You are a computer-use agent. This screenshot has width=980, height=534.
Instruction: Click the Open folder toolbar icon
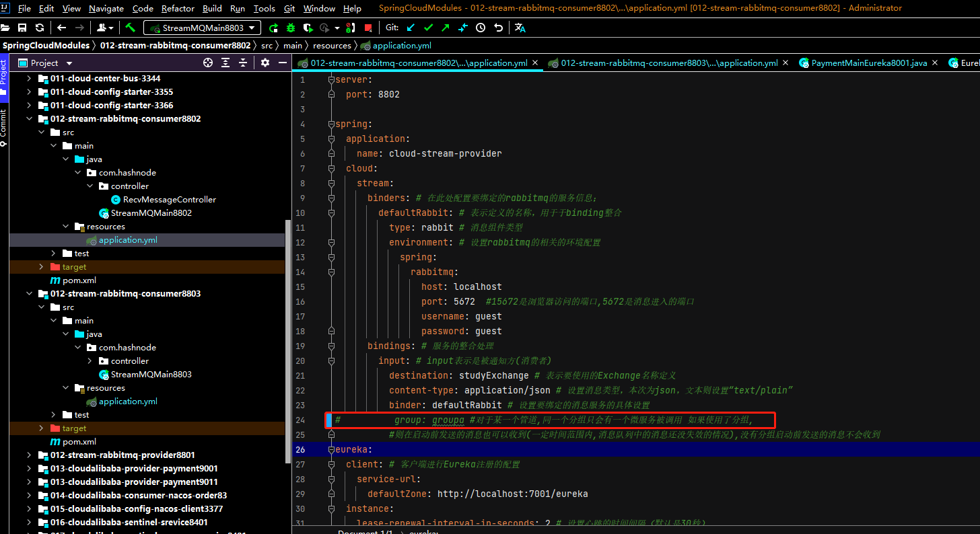coord(5,28)
